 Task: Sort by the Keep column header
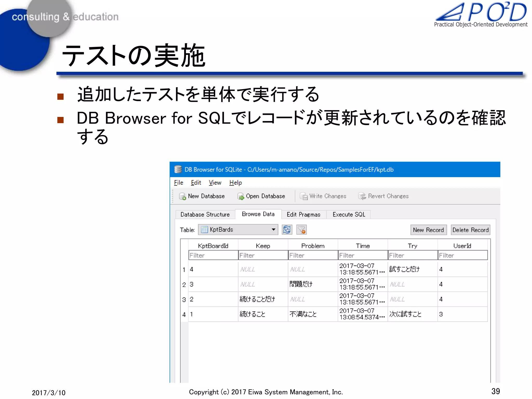tap(263, 246)
